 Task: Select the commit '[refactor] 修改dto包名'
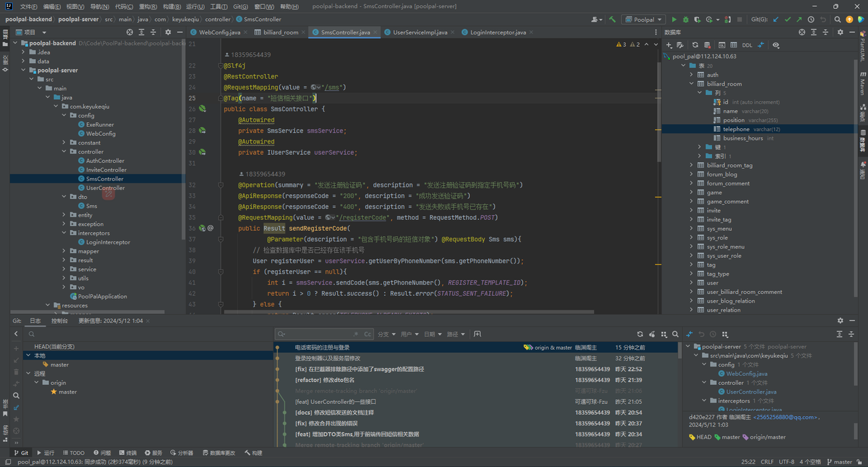[x=325, y=380]
